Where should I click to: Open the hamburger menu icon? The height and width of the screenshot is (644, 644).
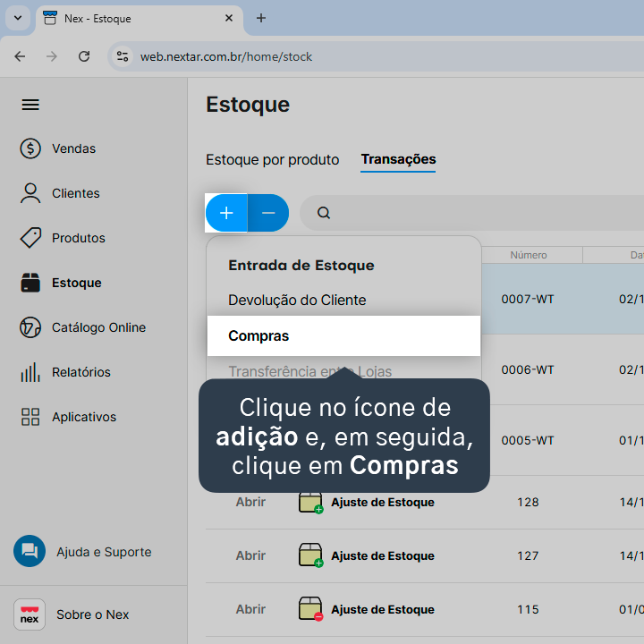point(30,105)
